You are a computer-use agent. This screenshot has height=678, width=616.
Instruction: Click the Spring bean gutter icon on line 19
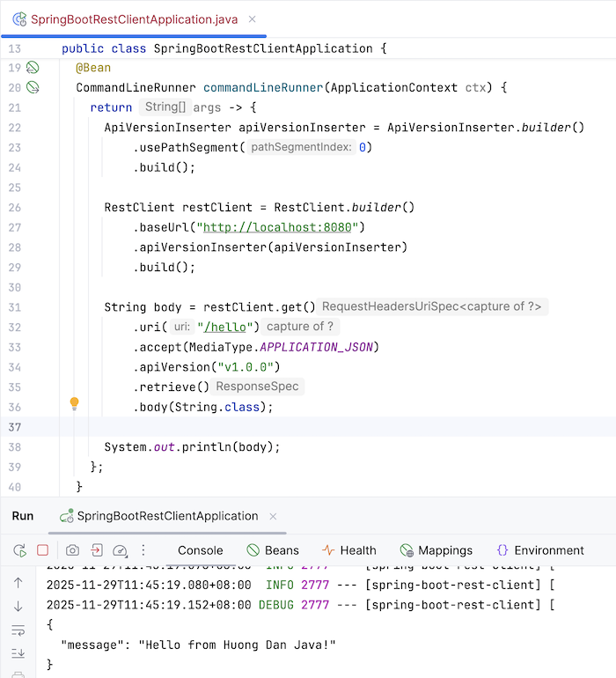(33, 67)
